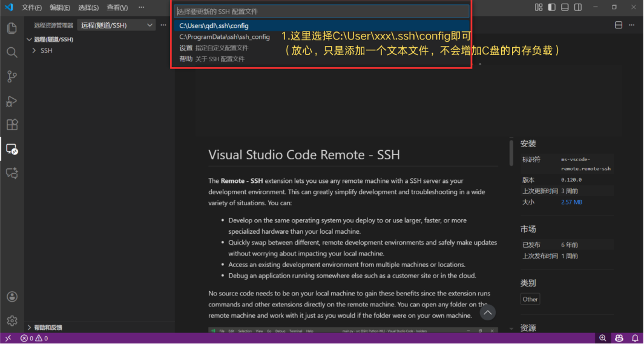Click the 上次更新时间 value 3 周前
Viewport: 644px width, 344px height.
pos(570,191)
